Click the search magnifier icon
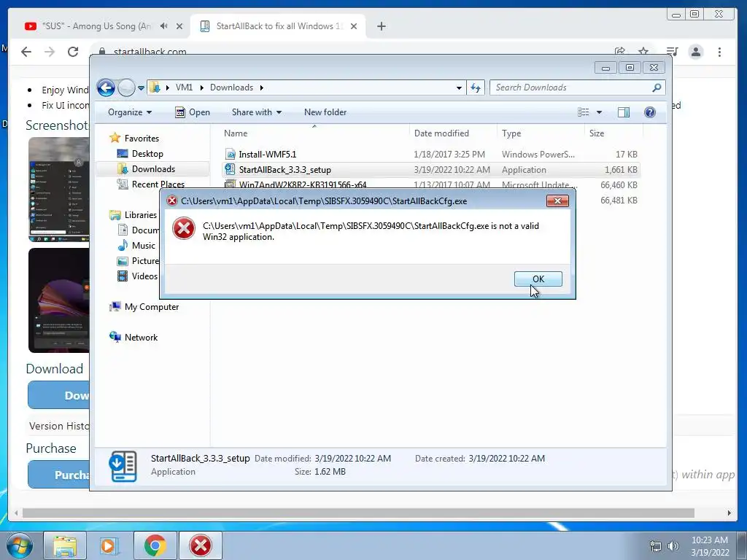This screenshot has height=560, width=747. (x=657, y=87)
